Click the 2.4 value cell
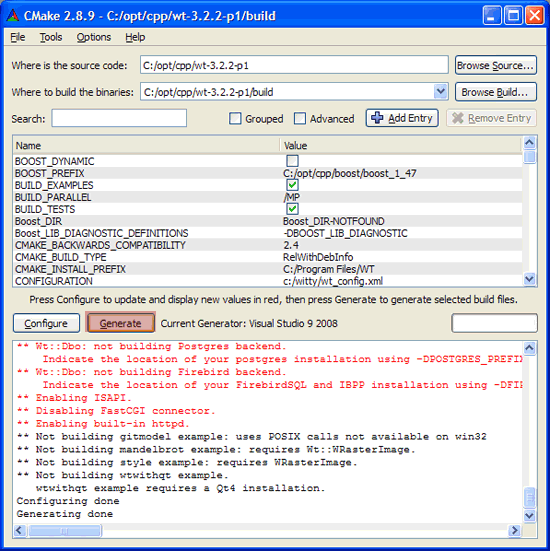550x551 pixels. pyautogui.click(x=291, y=245)
